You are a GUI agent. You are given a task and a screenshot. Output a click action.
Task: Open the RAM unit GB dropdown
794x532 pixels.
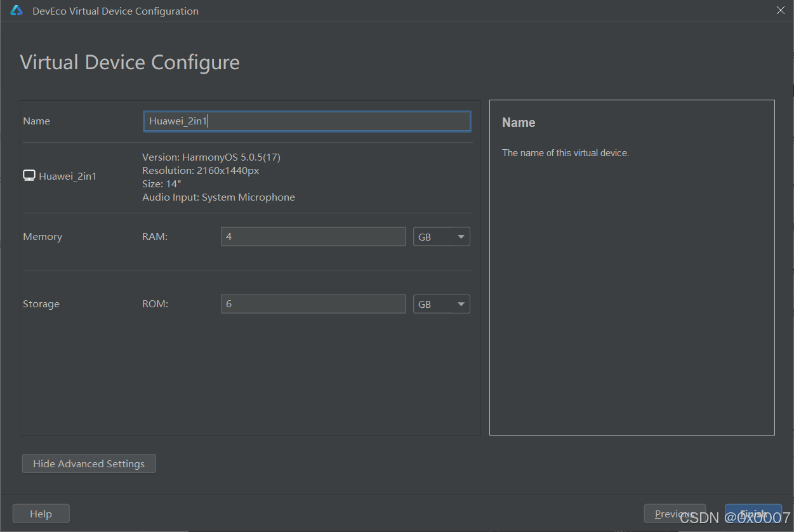[442, 237]
